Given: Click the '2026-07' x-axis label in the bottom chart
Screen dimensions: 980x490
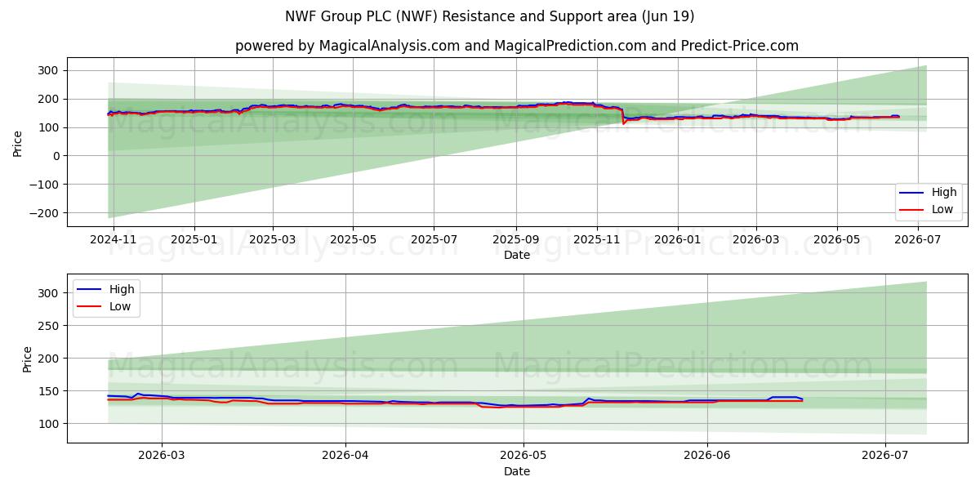Looking at the screenshot, I should coord(885,456).
